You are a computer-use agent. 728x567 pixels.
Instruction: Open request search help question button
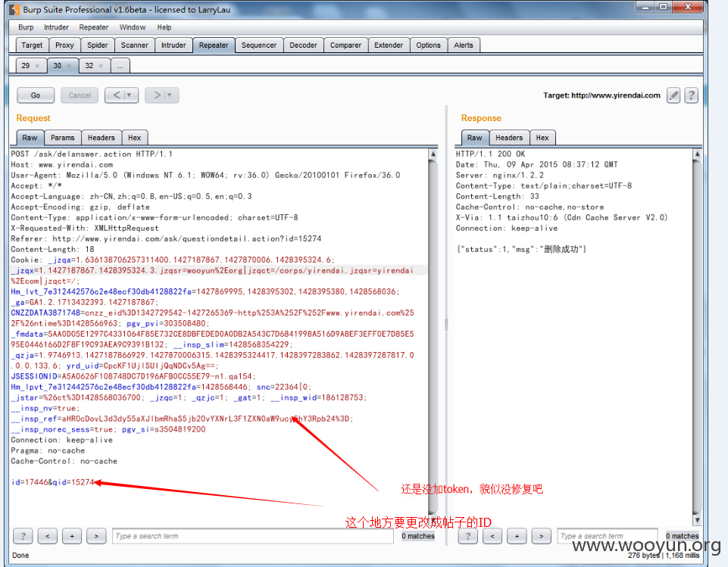click(23, 536)
